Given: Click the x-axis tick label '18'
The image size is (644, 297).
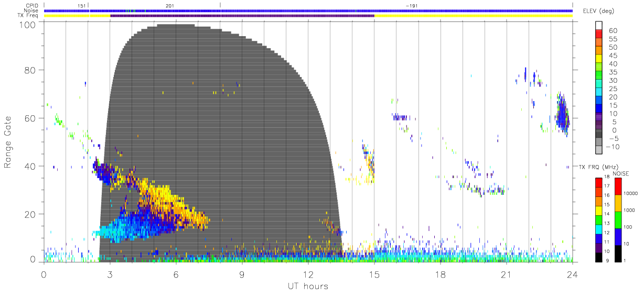Looking at the screenshot, I should click(x=441, y=274).
